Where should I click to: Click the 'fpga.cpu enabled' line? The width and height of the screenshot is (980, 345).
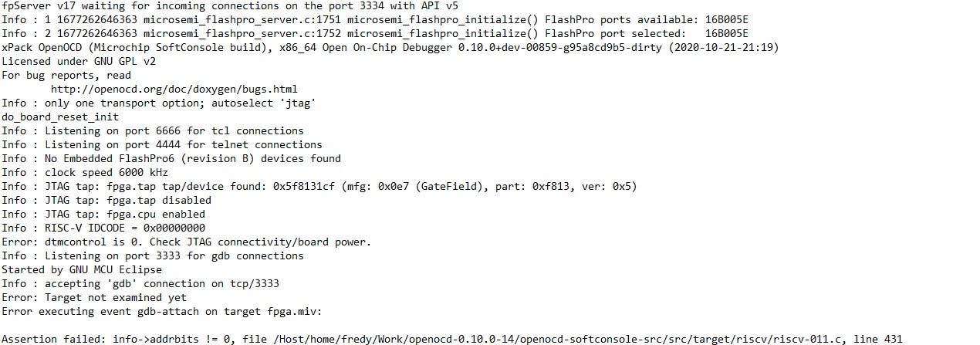pos(103,215)
